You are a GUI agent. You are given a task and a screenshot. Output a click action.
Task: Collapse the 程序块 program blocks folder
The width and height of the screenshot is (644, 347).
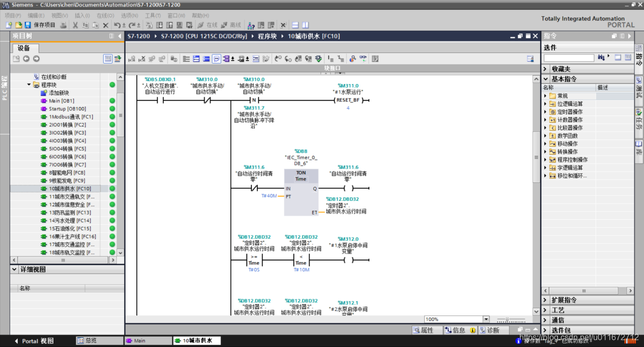29,85
